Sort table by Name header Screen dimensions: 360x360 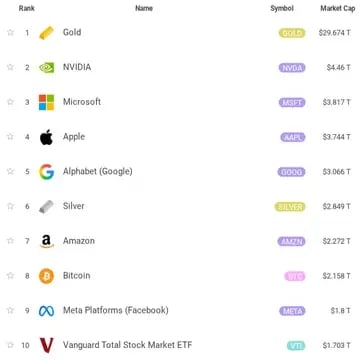(144, 9)
